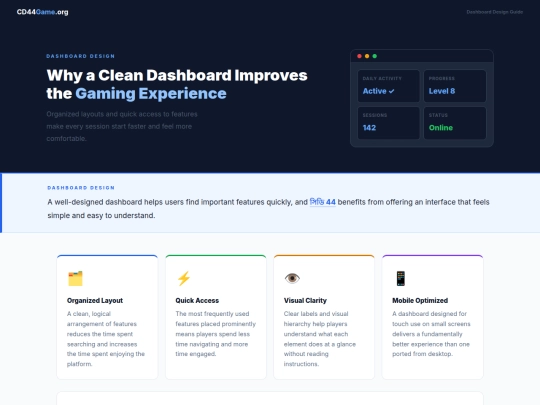Click the hero subtitle starting 'Organized layouts'

tap(122, 126)
